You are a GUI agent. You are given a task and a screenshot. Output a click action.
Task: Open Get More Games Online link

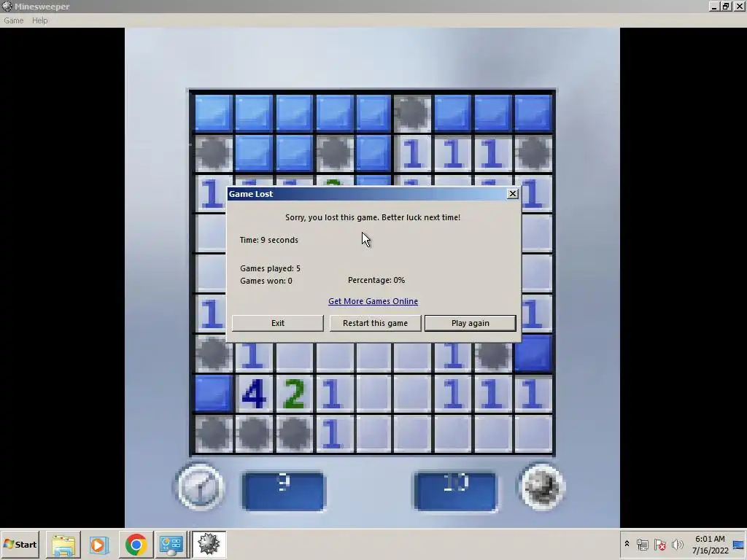tap(373, 301)
